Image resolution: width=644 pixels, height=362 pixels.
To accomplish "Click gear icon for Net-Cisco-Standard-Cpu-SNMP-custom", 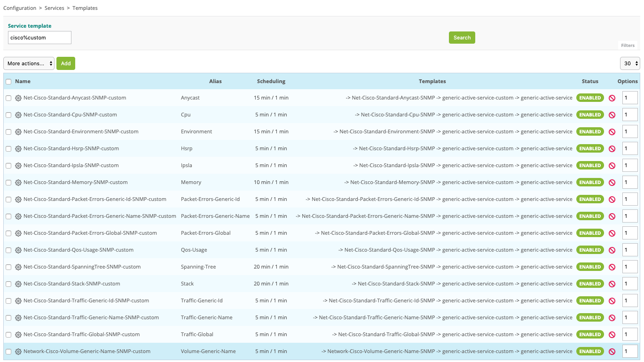I will click(x=18, y=115).
